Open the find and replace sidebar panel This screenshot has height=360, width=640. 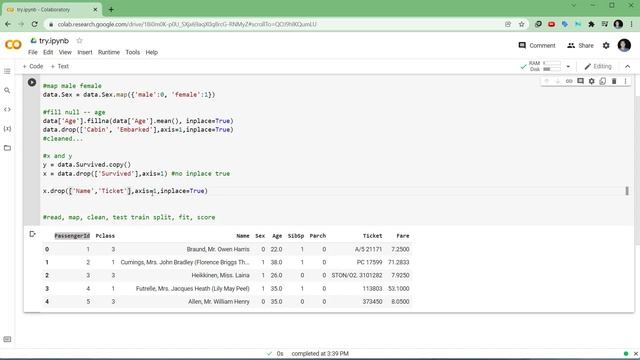(x=7, y=90)
